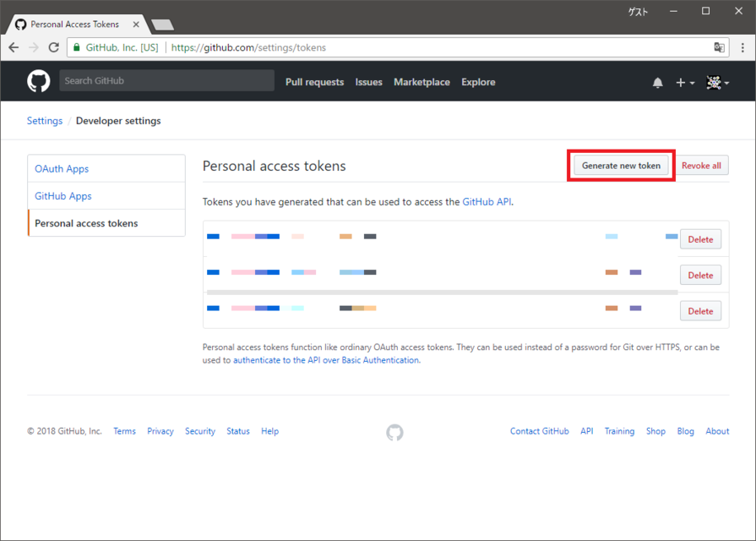Click the secure site padlock icon
The image size is (756, 541).
coord(77,47)
